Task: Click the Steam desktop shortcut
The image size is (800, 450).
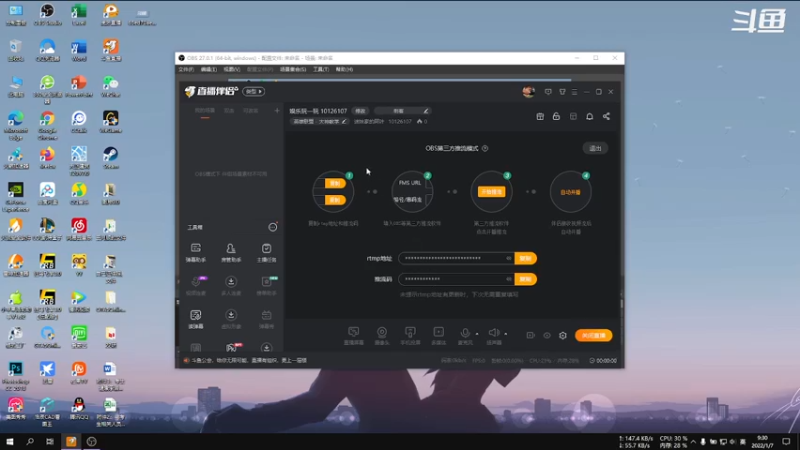Action: click(x=110, y=158)
